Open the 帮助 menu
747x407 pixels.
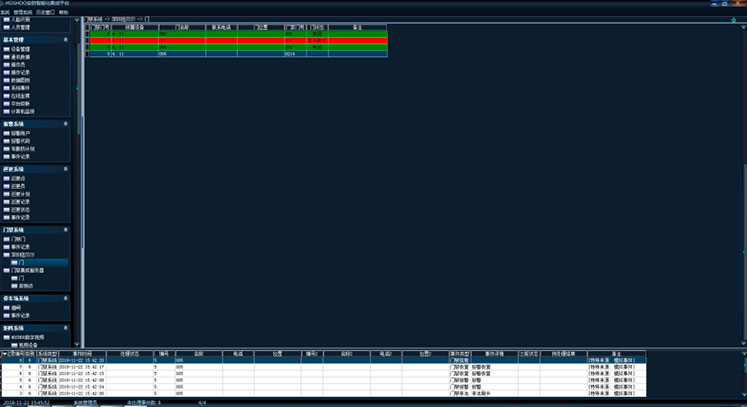(64, 12)
